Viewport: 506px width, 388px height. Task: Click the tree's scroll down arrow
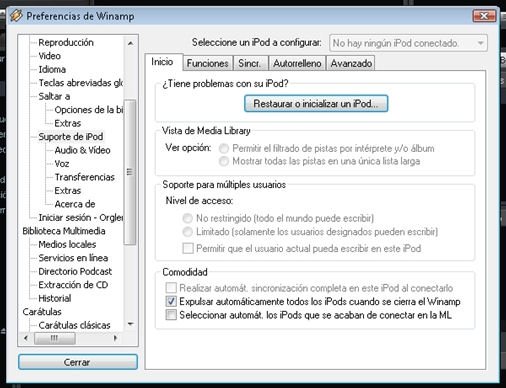point(130,324)
